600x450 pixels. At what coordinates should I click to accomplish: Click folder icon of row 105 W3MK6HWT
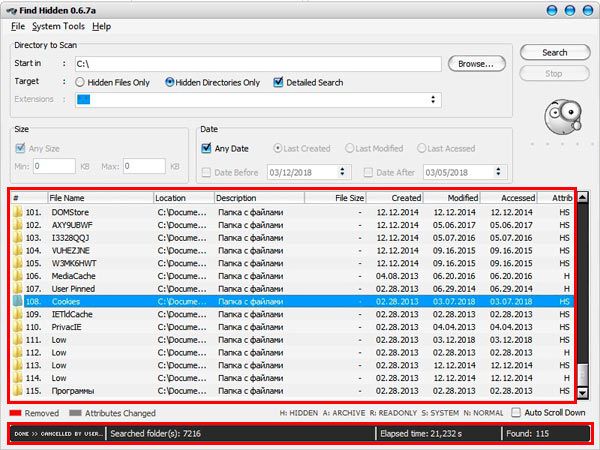pos(17,263)
